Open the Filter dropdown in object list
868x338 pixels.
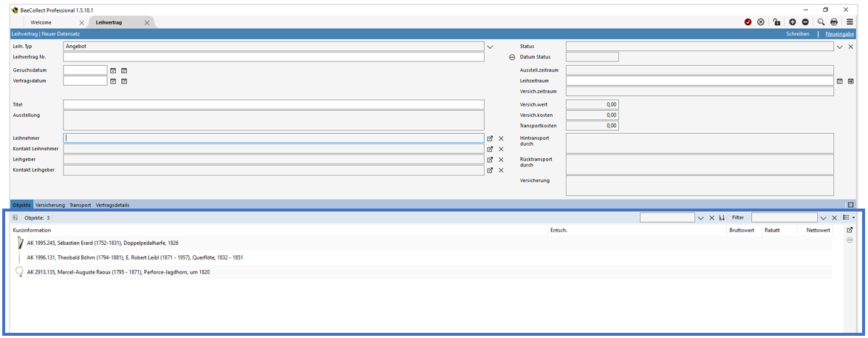point(824,218)
